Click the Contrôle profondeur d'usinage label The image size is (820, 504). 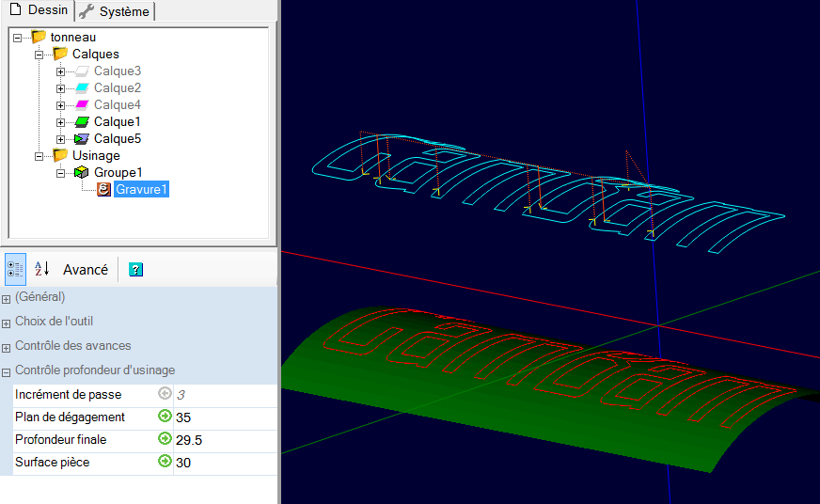pyautogui.click(x=95, y=370)
